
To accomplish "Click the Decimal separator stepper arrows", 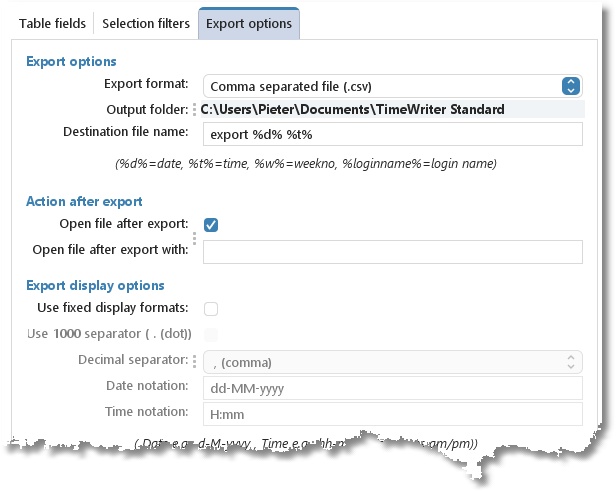I will coord(571,362).
